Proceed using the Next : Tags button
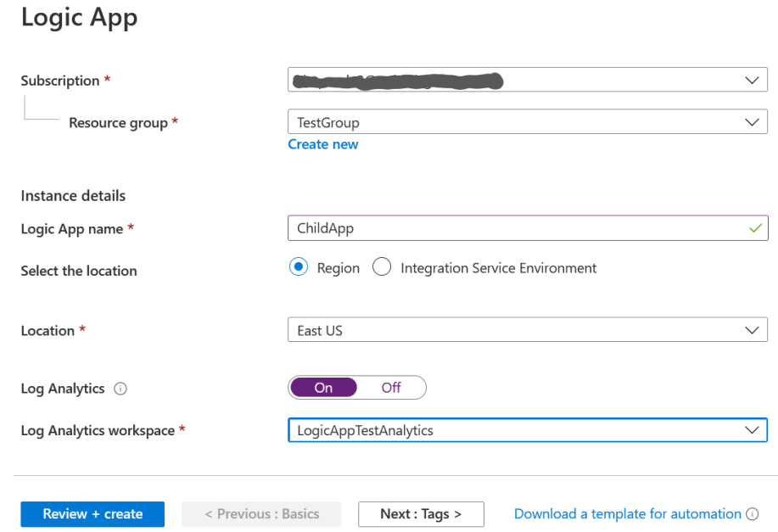Image resolution: width=778 pixels, height=532 pixels. 421,514
